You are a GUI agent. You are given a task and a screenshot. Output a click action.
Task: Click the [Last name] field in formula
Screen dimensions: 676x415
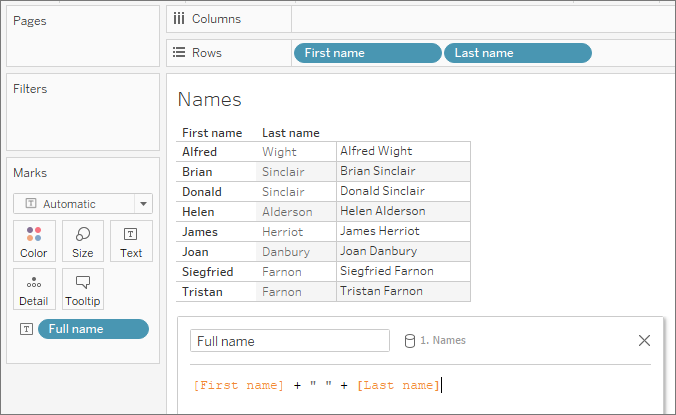[x=398, y=385]
